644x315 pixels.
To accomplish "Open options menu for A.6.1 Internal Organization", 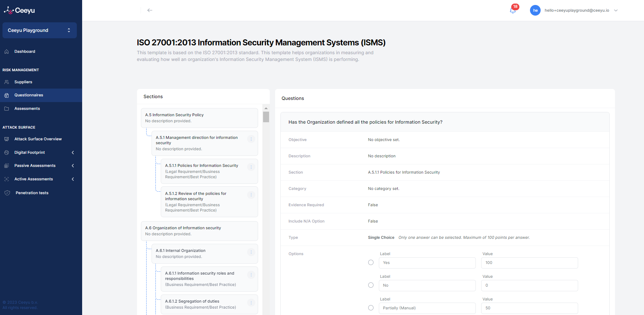I will tap(251, 252).
